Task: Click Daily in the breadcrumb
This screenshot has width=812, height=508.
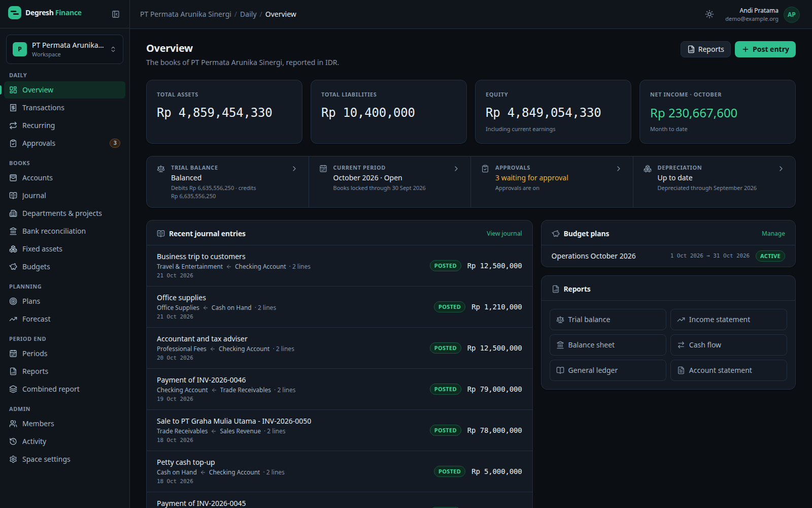Action: tap(248, 14)
